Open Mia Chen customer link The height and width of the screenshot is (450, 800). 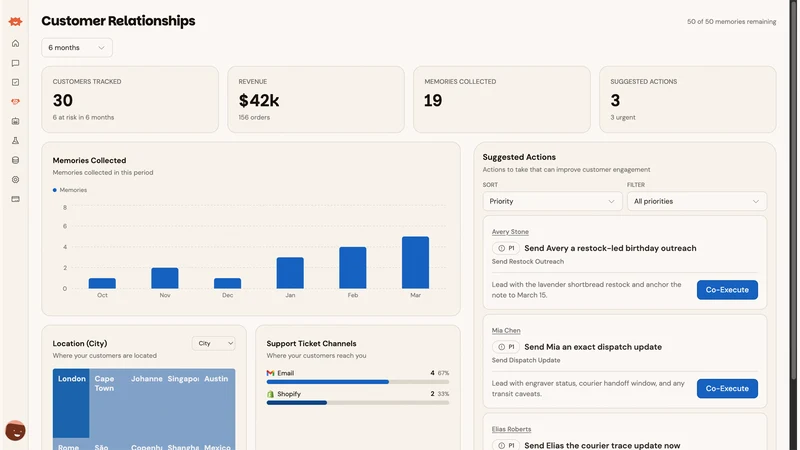506,331
